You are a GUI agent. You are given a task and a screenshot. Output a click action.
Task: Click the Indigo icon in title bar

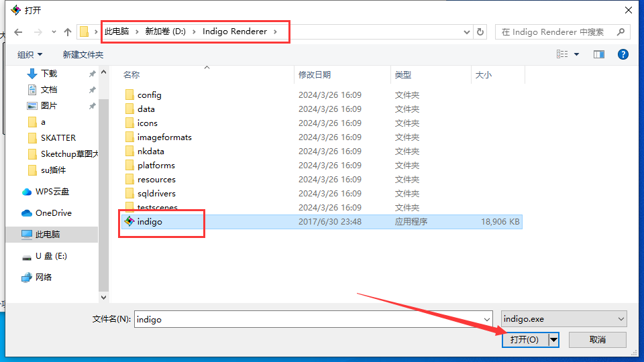coord(15,10)
